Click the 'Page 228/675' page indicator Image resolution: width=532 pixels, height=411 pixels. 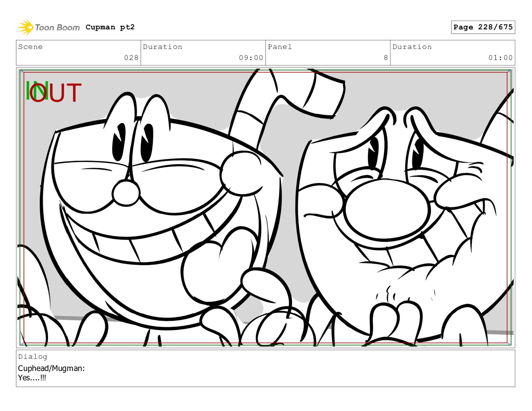[x=483, y=27]
